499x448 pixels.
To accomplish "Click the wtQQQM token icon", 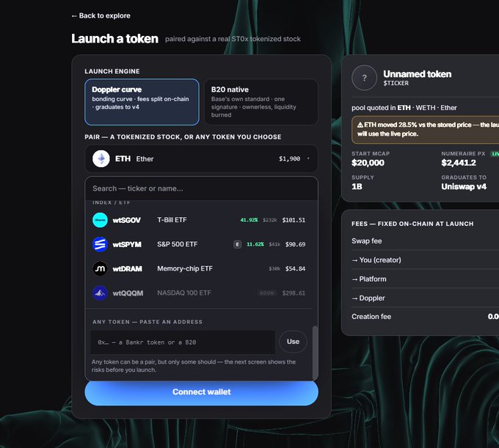I will 100,293.
